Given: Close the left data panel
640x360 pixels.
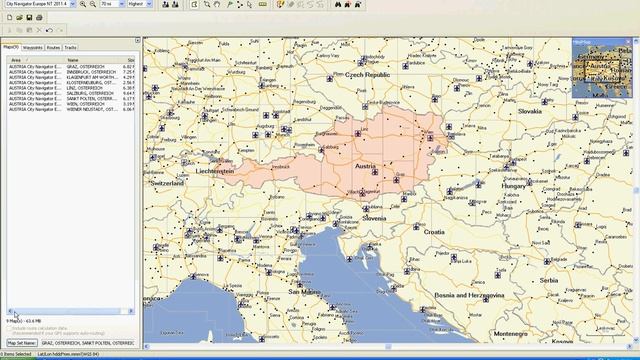Looking at the screenshot, I should click(137, 40).
